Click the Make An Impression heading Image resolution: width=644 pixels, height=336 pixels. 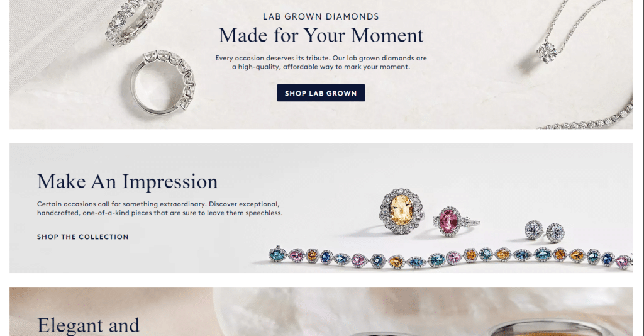(x=127, y=182)
